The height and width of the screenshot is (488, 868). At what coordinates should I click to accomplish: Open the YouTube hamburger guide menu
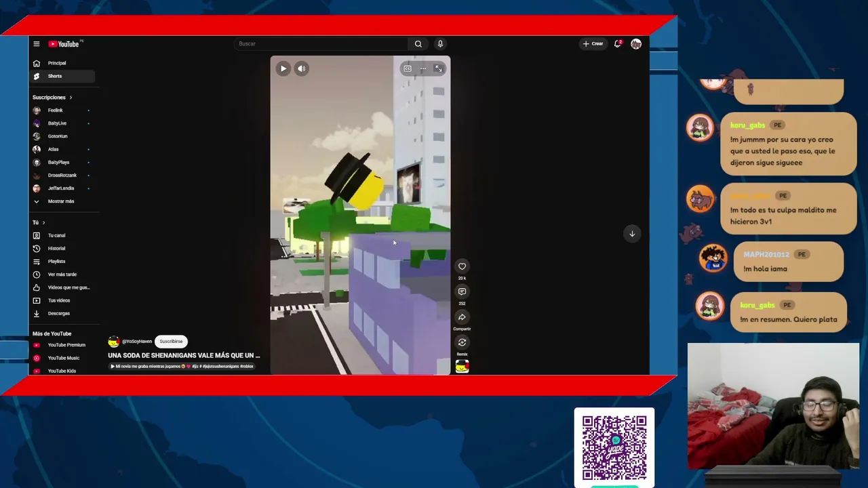37,44
